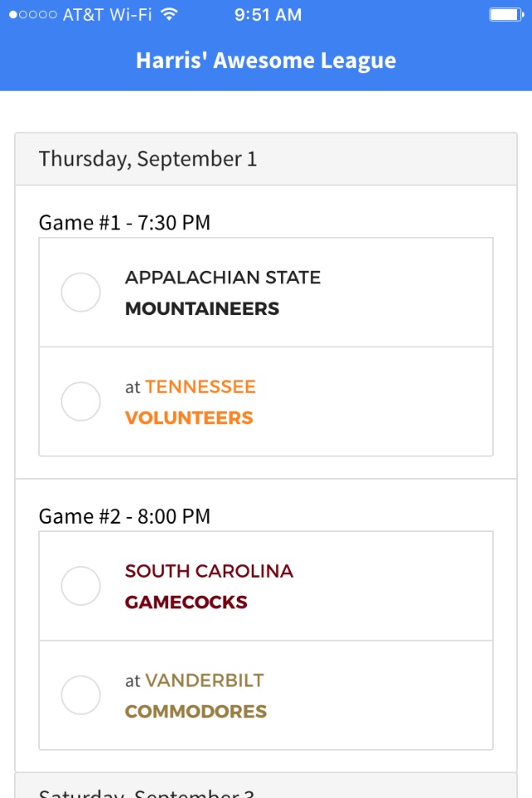532x798 pixels.
Task: Tap the AT&T Wi-Fi carrier text
Action: pyautogui.click(x=107, y=14)
